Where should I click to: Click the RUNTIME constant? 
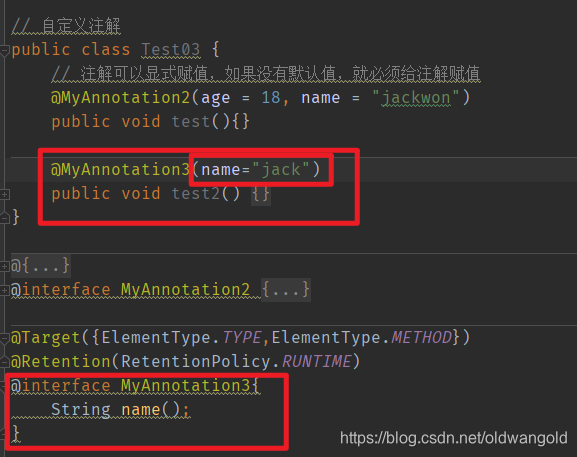click(316, 362)
